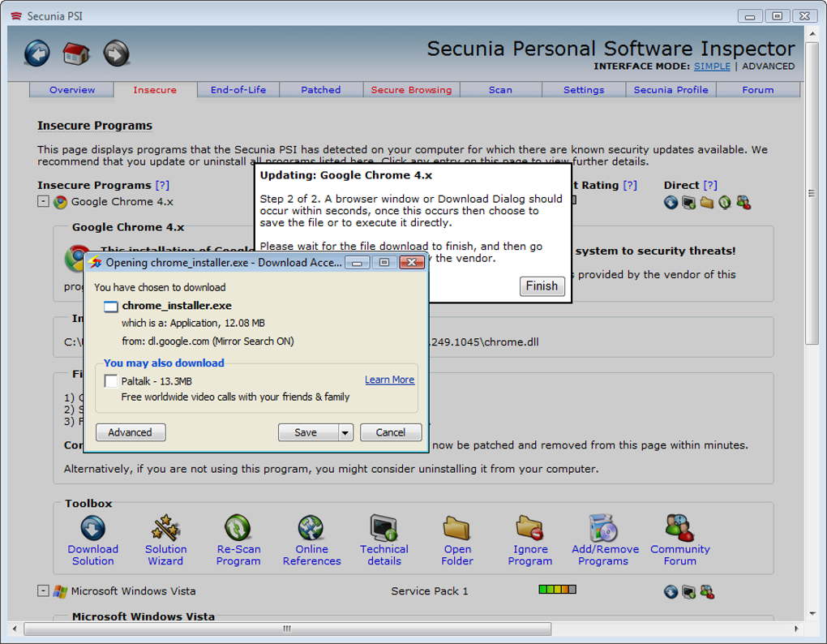Click Community Forum icon in Windows Vista row
The image size is (827, 644).
point(707,592)
